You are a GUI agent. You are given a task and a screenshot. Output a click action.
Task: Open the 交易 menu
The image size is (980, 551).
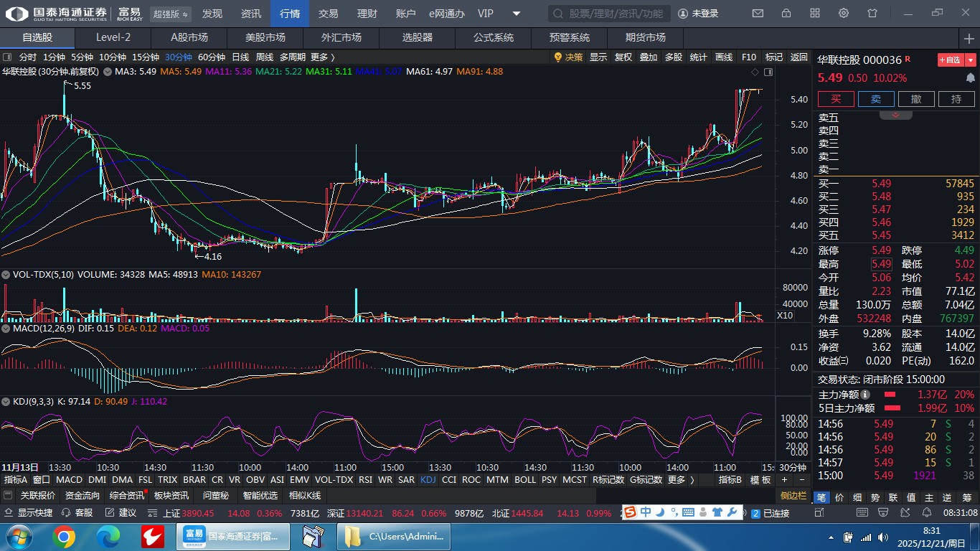328,14
